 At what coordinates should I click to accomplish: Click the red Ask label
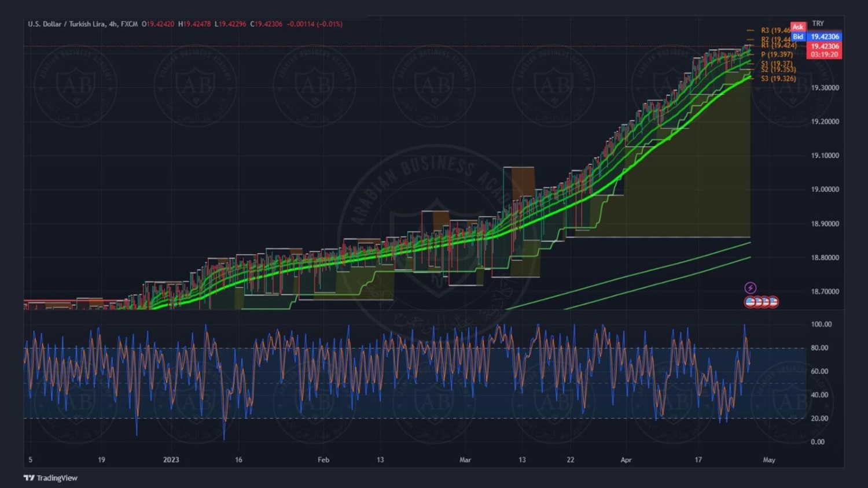click(798, 27)
